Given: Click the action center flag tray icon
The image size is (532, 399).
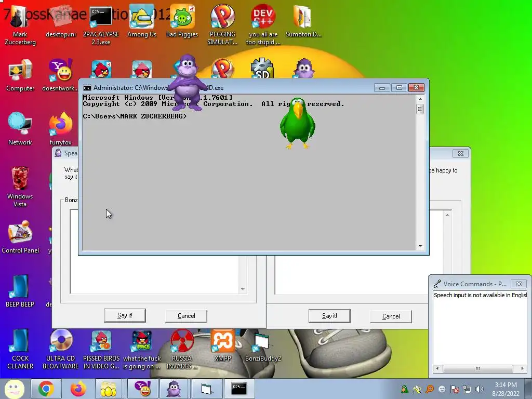Looking at the screenshot, I should click(x=454, y=389).
